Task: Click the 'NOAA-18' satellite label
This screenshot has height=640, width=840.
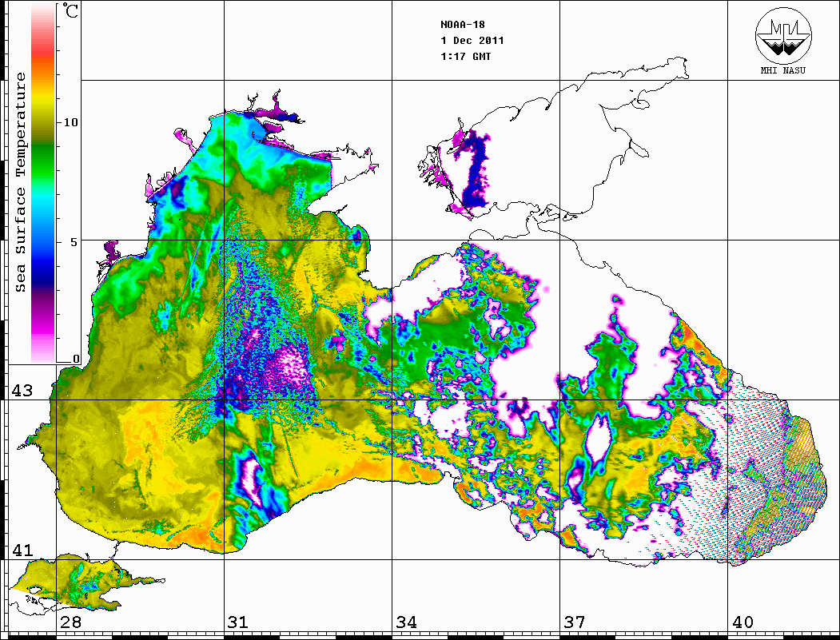Action: (x=462, y=25)
